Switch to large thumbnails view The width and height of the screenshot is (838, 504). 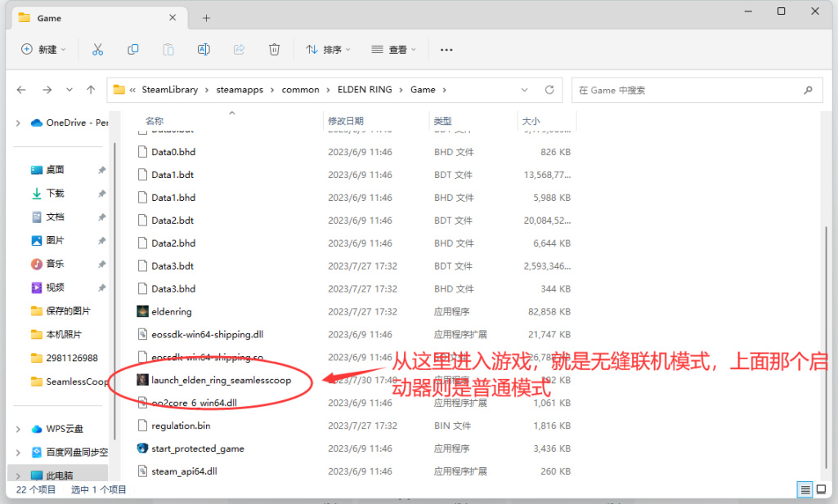(820, 488)
